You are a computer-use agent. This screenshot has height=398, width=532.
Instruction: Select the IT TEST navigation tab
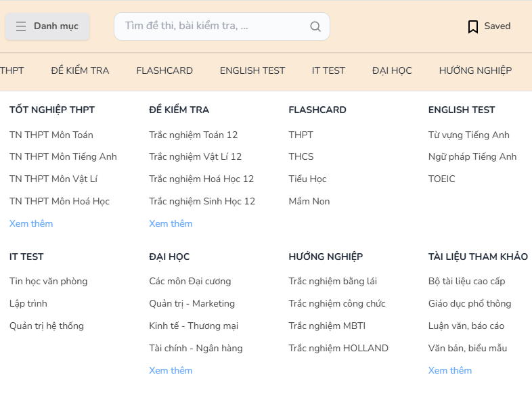(x=328, y=70)
